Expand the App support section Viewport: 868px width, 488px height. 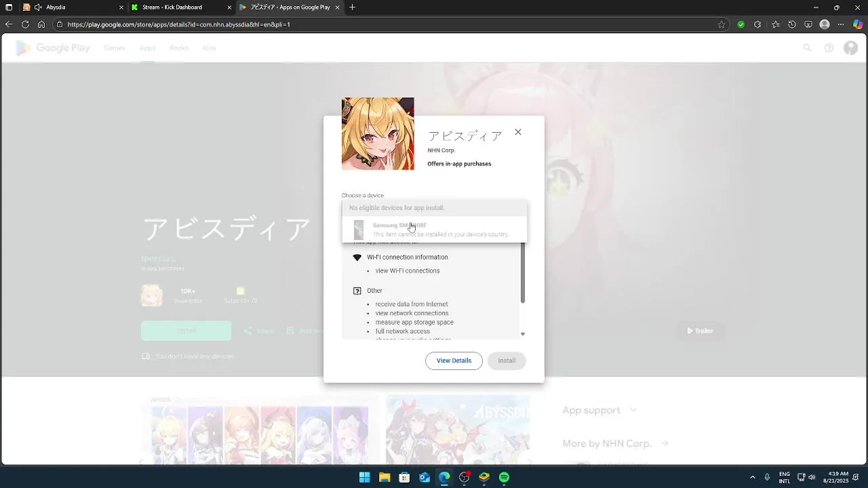point(599,410)
